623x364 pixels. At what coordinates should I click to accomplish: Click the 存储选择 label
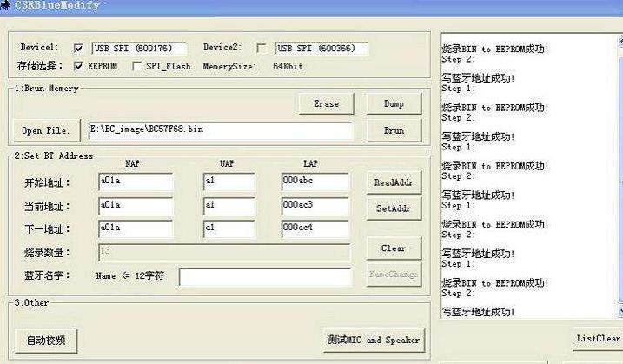tap(40, 65)
